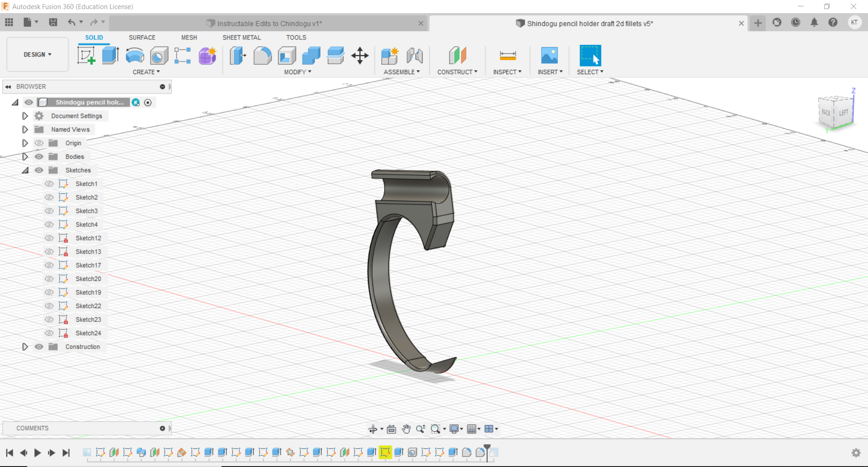Screen dimensions: 868x467
Task: Select the Fillet tool
Action: click(x=263, y=56)
